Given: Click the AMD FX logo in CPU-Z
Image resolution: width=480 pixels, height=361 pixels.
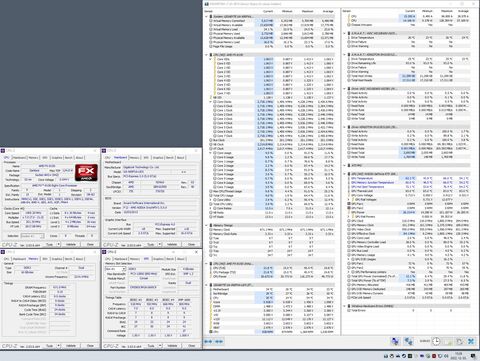Looking at the screenshot, I should [86, 172].
